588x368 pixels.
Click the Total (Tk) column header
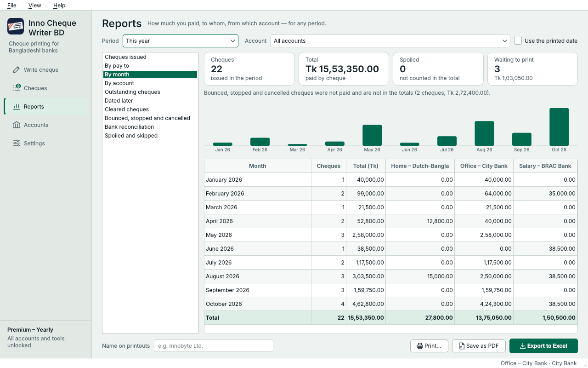click(x=366, y=166)
